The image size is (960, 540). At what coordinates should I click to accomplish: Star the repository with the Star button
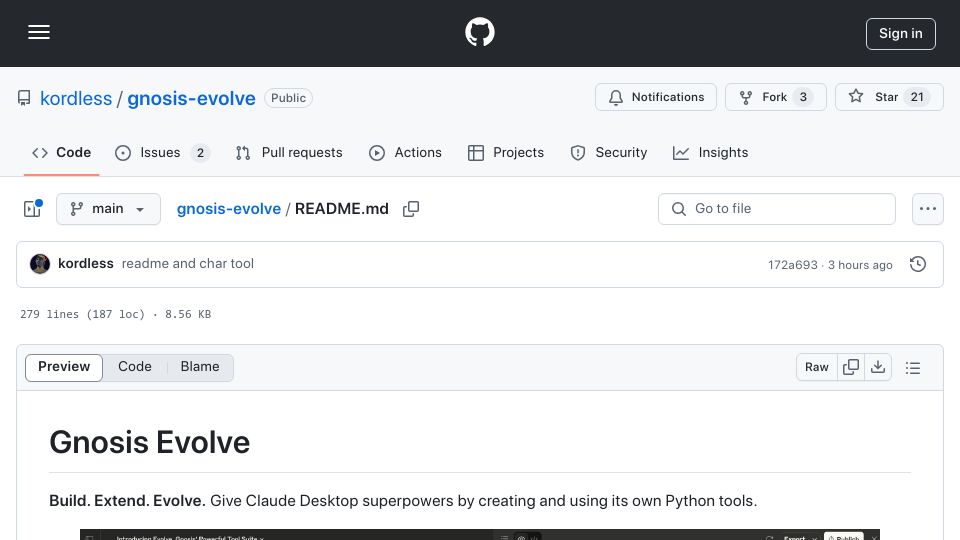point(889,97)
